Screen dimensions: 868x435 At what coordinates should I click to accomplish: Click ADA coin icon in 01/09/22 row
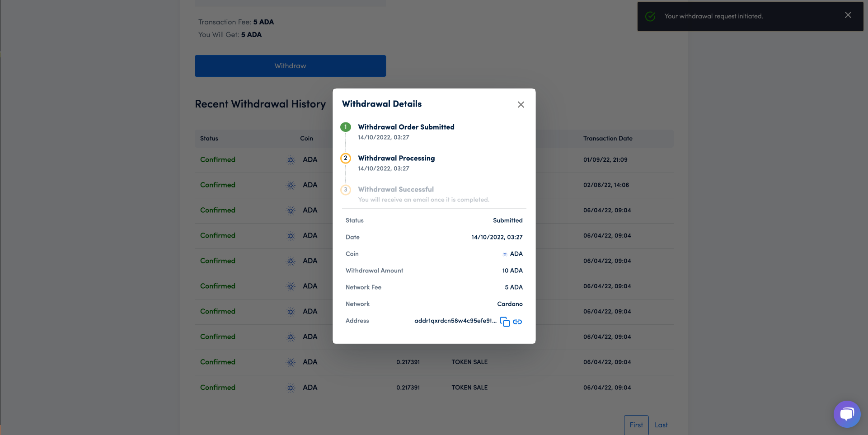pyautogui.click(x=291, y=160)
